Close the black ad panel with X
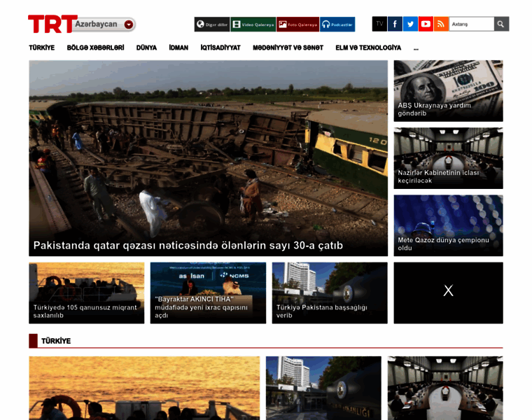 [448, 290]
